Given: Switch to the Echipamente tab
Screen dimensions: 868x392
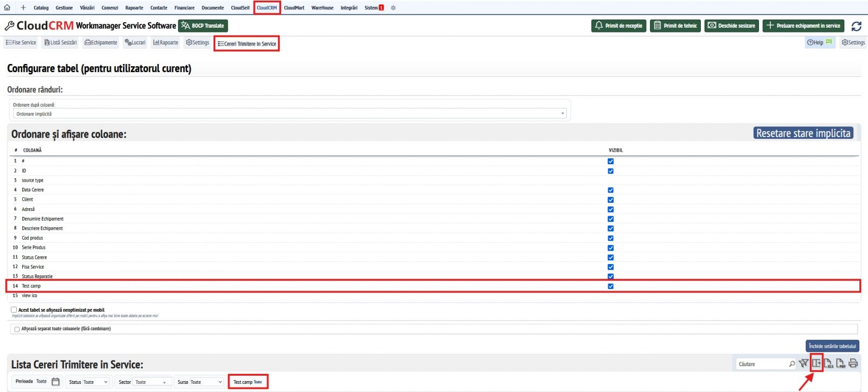Looking at the screenshot, I should coord(100,42).
